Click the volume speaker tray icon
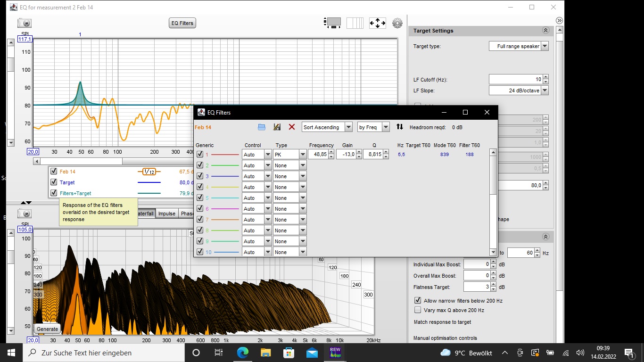This screenshot has height=362, width=644. pyautogui.click(x=580, y=353)
